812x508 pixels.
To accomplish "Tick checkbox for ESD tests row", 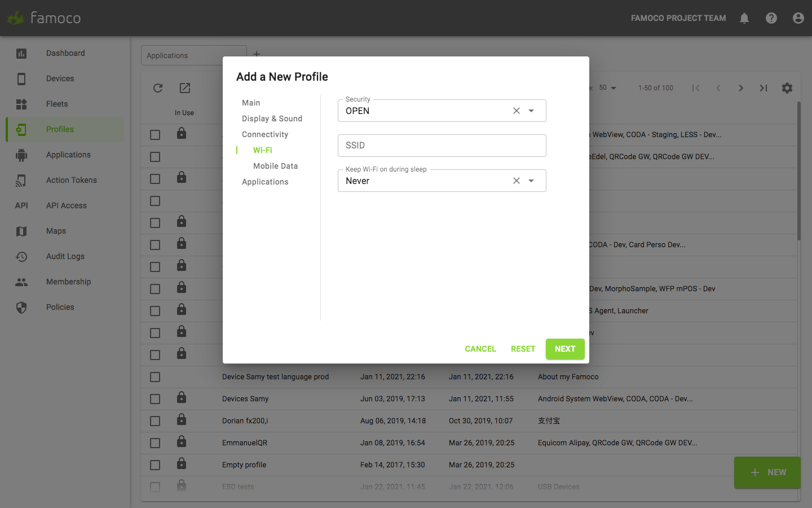I will click(155, 487).
